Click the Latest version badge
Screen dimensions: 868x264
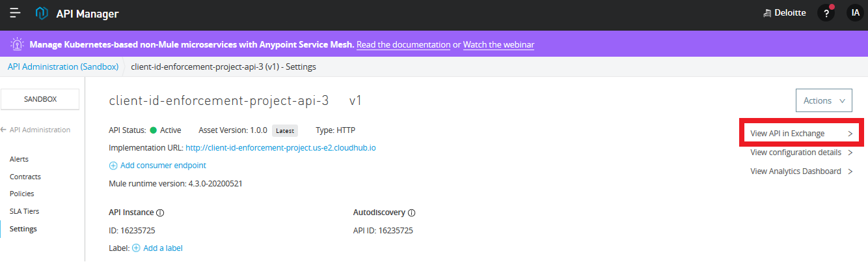285,130
